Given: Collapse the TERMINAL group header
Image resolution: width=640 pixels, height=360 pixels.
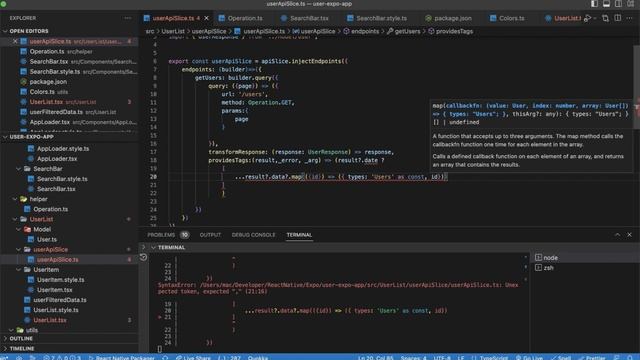Looking at the screenshot, I should click(x=168, y=247).
